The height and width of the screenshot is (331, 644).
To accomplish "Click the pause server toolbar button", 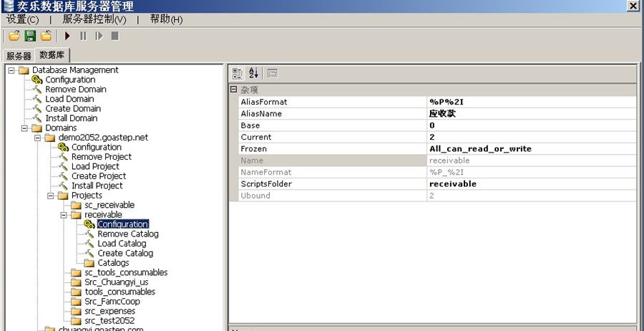I will click(84, 36).
